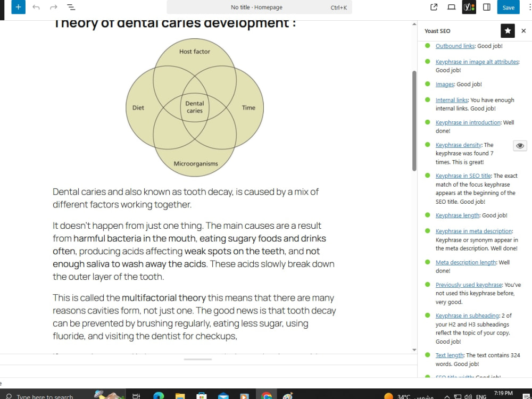Open the device preview options
532x399 pixels.
pyautogui.click(x=451, y=7)
